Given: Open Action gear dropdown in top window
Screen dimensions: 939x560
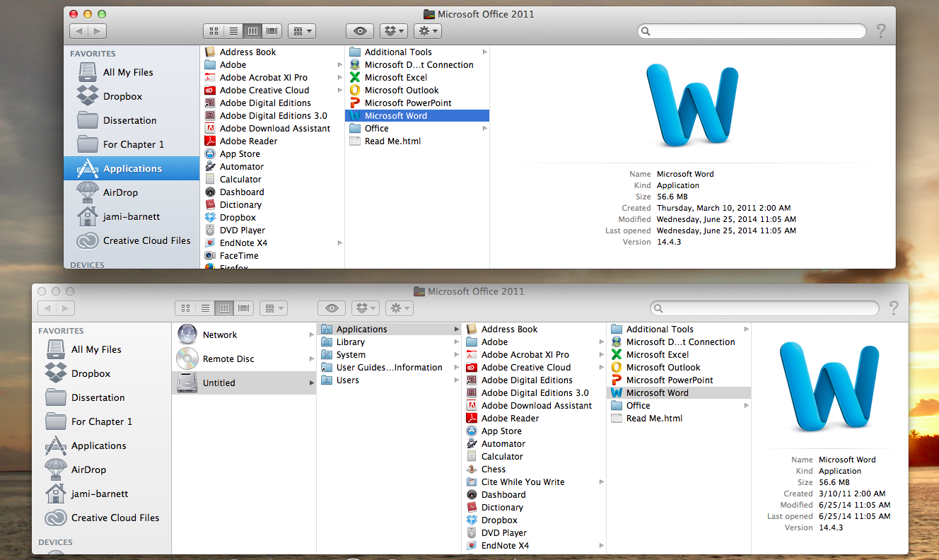Looking at the screenshot, I should (x=427, y=31).
